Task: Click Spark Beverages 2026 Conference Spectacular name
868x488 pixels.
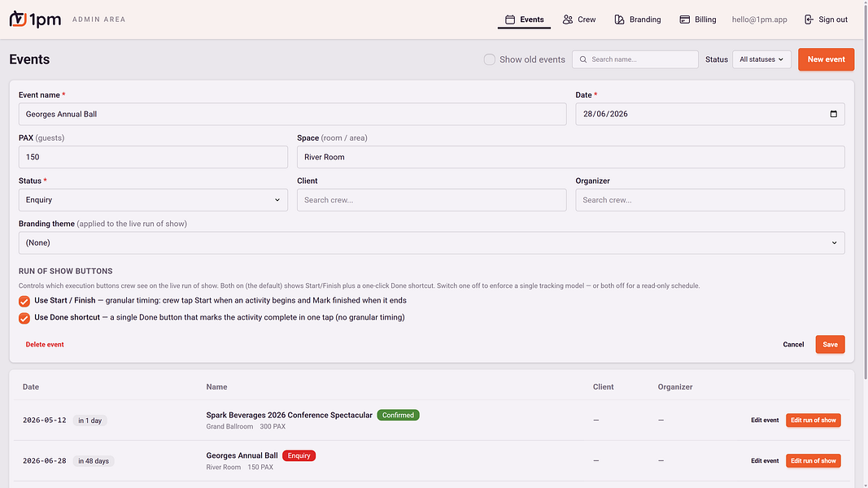Action: pos(289,415)
